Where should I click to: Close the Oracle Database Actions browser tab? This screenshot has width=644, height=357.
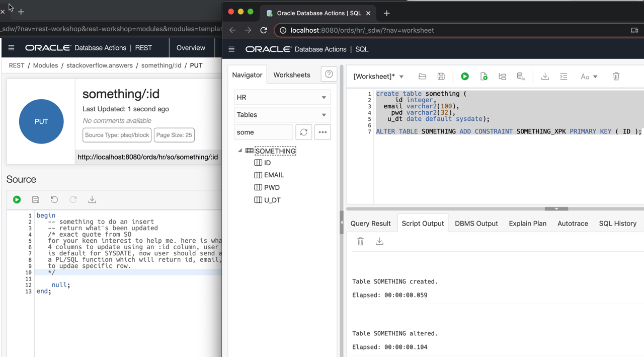click(368, 13)
